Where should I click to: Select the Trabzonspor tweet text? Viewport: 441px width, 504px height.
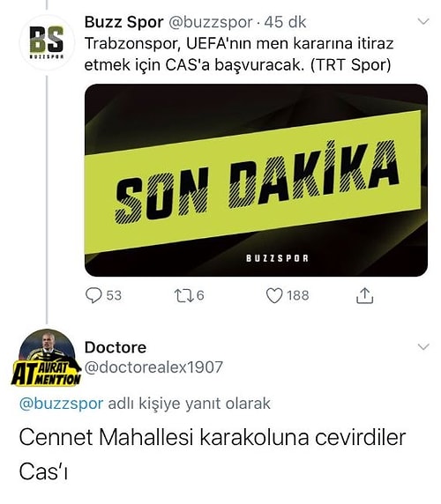point(239,55)
